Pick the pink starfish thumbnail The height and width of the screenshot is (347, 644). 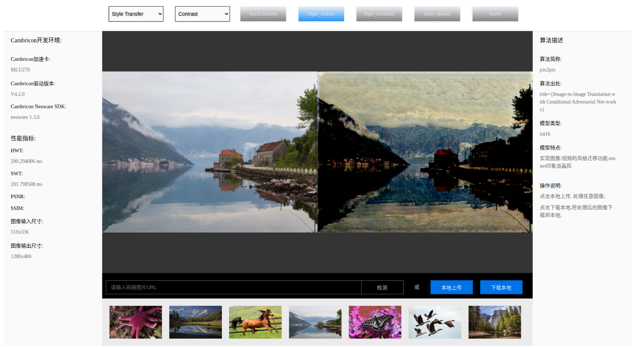(136, 322)
